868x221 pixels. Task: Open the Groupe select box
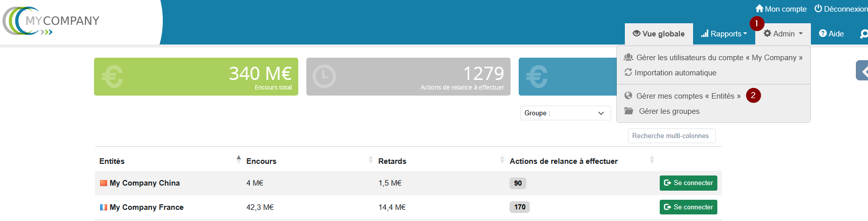tap(565, 113)
